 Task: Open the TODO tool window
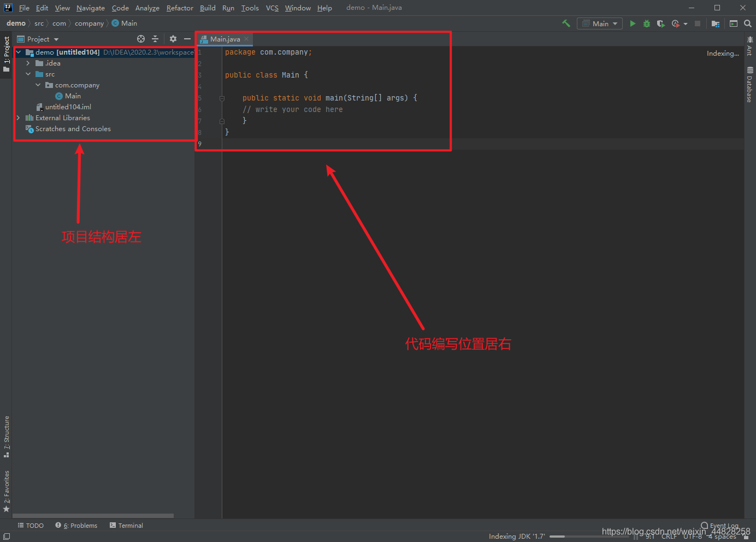(31, 526)
